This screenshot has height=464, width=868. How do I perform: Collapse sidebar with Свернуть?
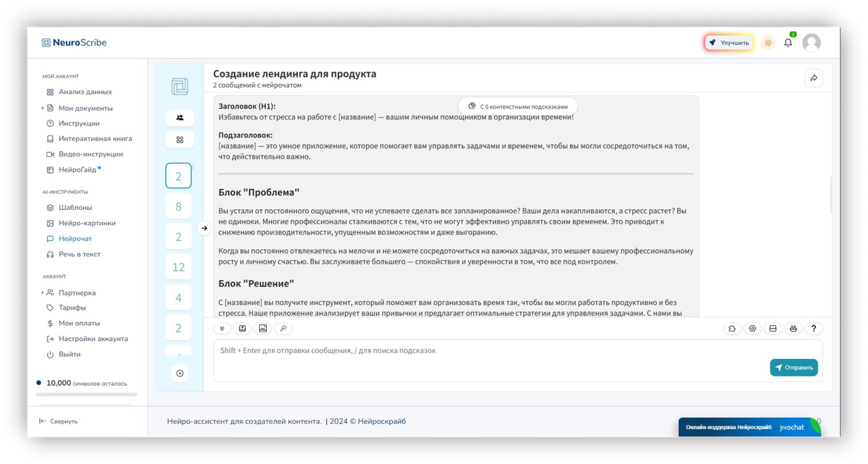[x=59, y=421]
